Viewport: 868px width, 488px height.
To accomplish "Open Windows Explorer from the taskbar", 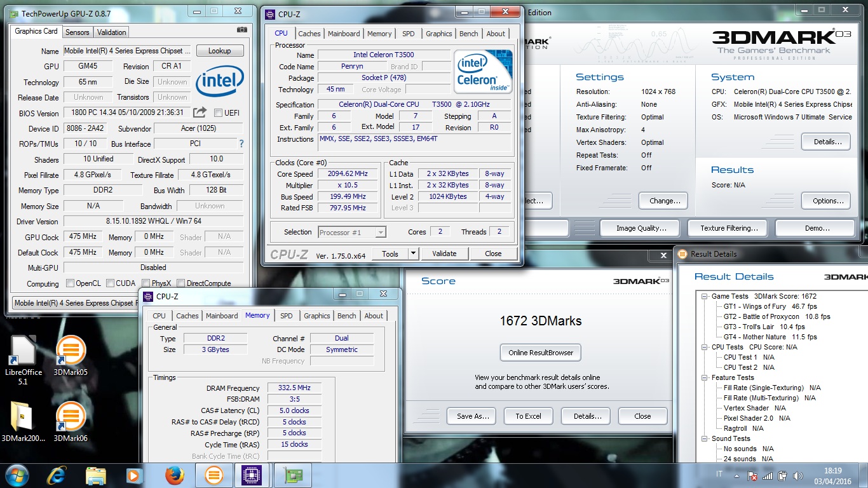I will (x=96, y=475).
